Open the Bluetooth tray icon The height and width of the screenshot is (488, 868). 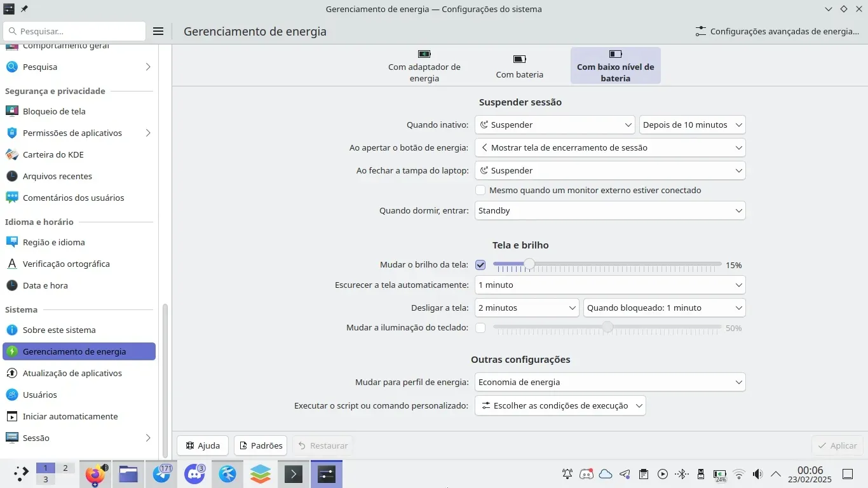pos(682,474)
